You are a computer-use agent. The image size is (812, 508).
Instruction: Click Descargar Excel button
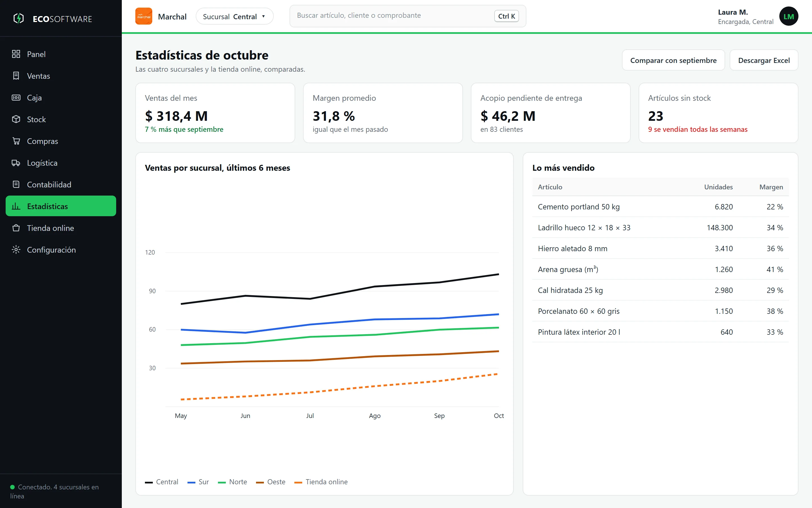(764, 60)
